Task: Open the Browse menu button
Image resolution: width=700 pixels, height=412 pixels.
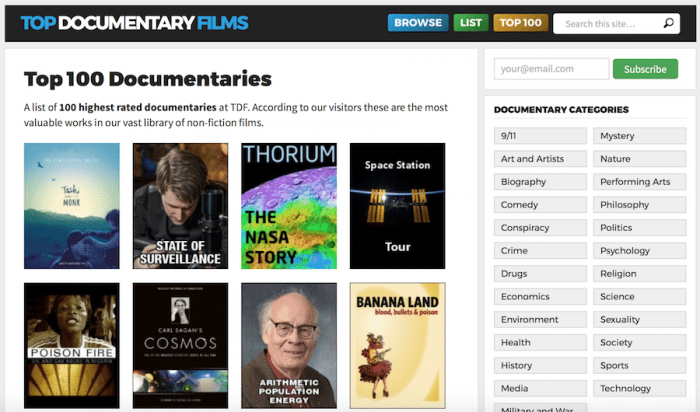Action: click(x=418, y=23)
